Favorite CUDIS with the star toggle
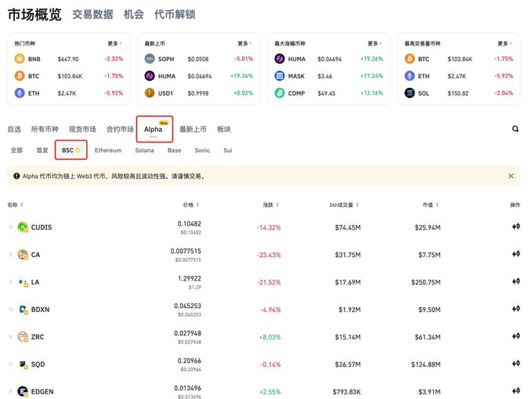 pos(11,227)
